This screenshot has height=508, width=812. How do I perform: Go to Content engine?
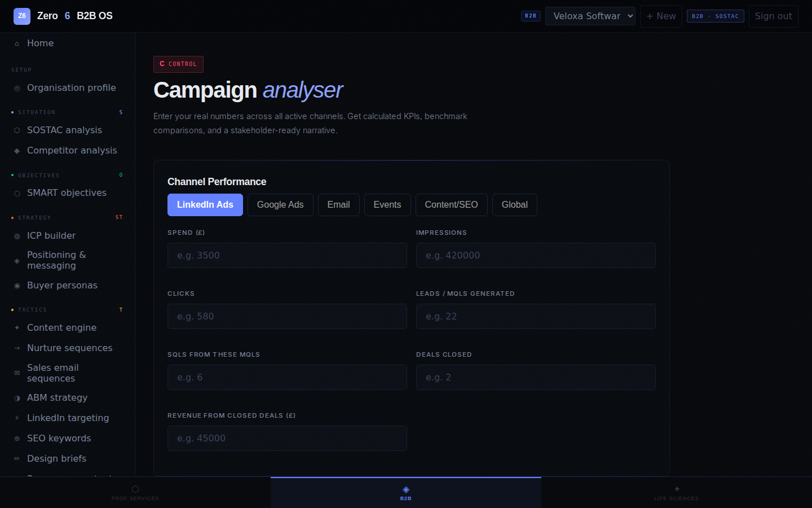[x=68, y=328]
